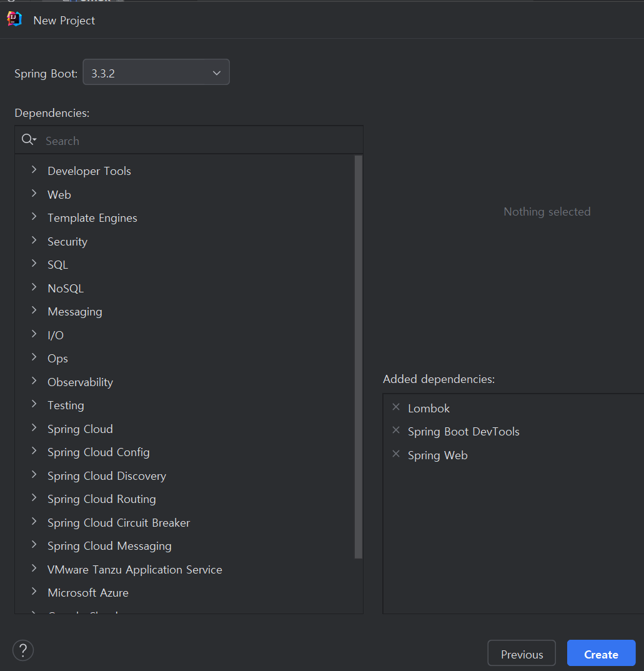
Task: Select the Messaging row label
Action: (75, 312)
